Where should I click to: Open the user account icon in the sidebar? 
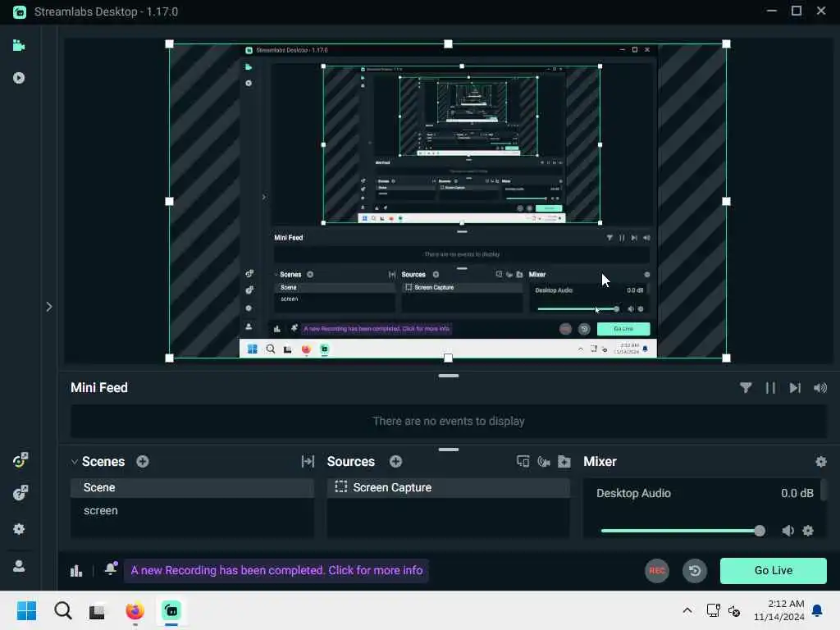(19, 566)
